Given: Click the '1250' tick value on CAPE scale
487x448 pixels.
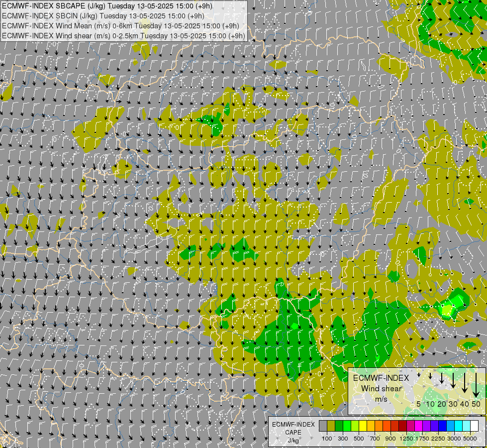Looking at the screenshot, I should point(406,439).
